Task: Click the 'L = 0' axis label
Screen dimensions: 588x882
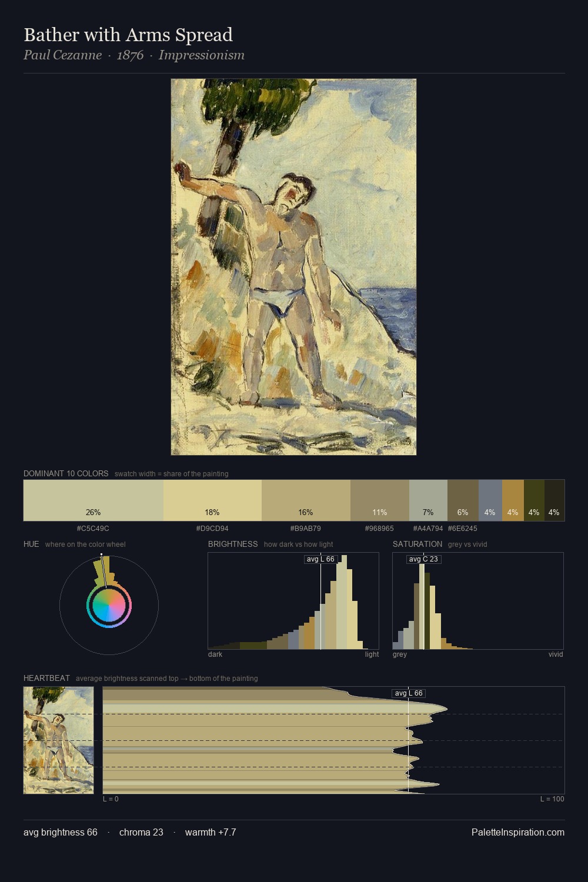Action: point(111,799)
